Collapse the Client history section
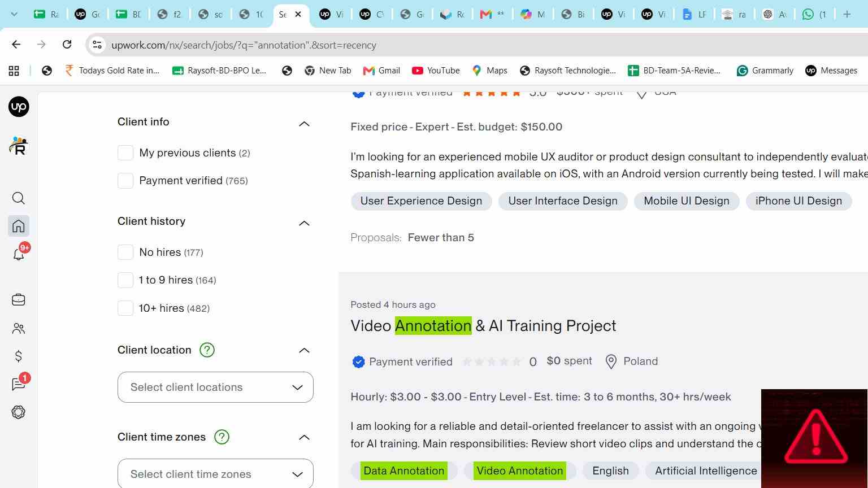 (x=304, y=223)
